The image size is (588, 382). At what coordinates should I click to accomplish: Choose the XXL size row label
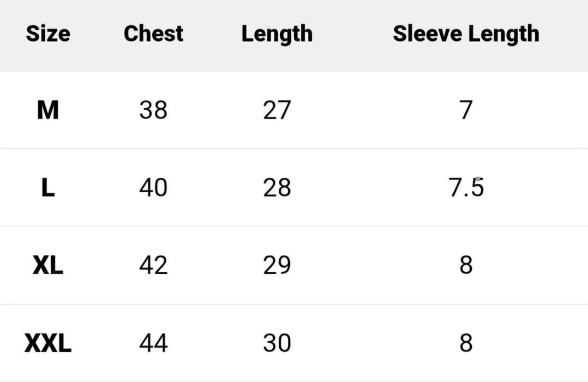point(48,344)
